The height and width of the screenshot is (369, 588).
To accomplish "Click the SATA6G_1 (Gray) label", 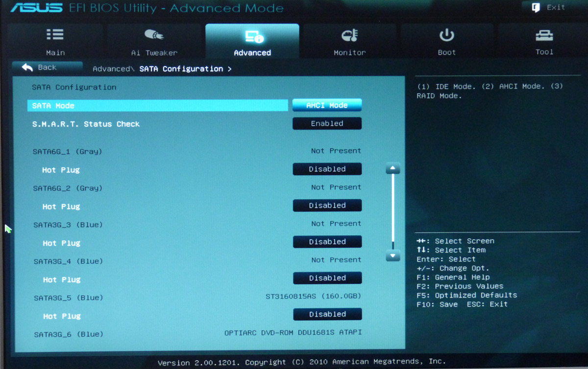I will click(67, 152).
